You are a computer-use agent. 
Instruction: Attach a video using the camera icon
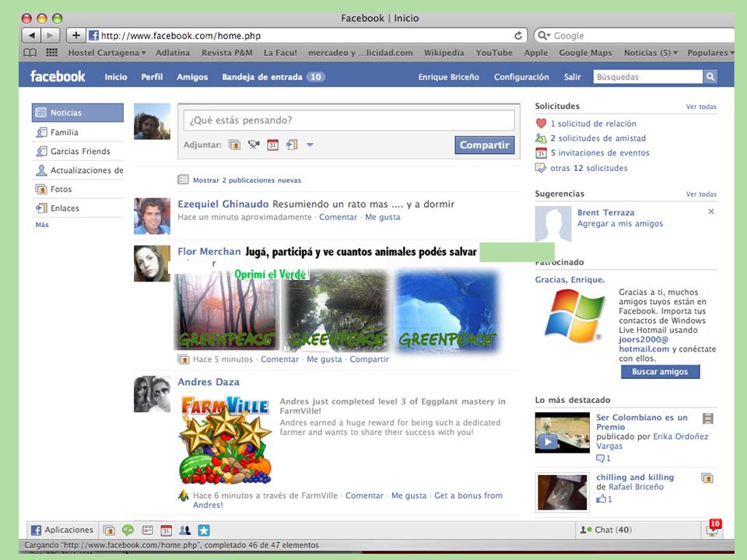pyautogui.click(x=254, y=145)
